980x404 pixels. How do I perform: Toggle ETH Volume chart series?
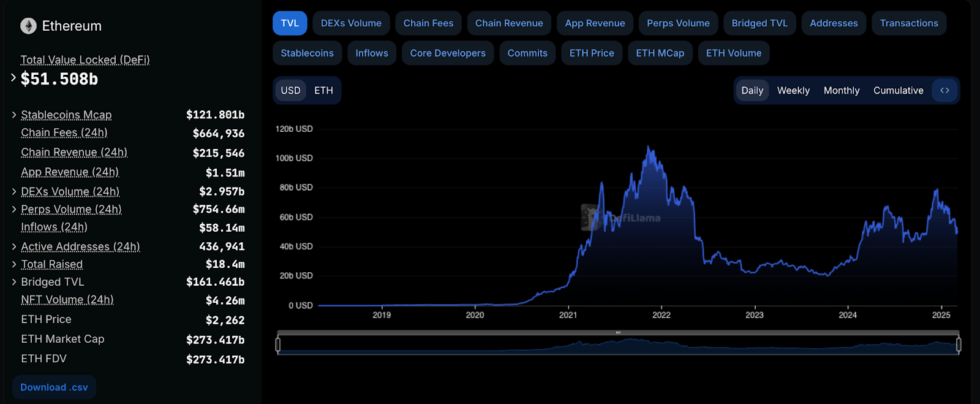point(734,53)
